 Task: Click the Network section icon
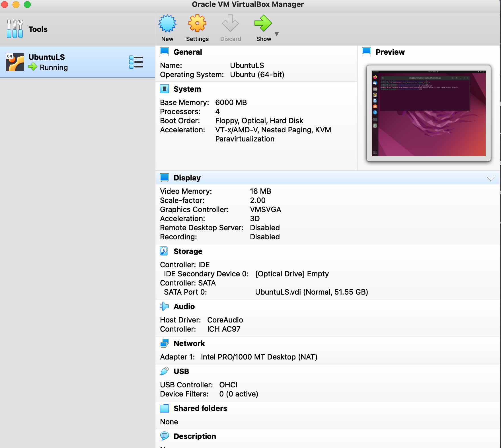coord(165,343)
